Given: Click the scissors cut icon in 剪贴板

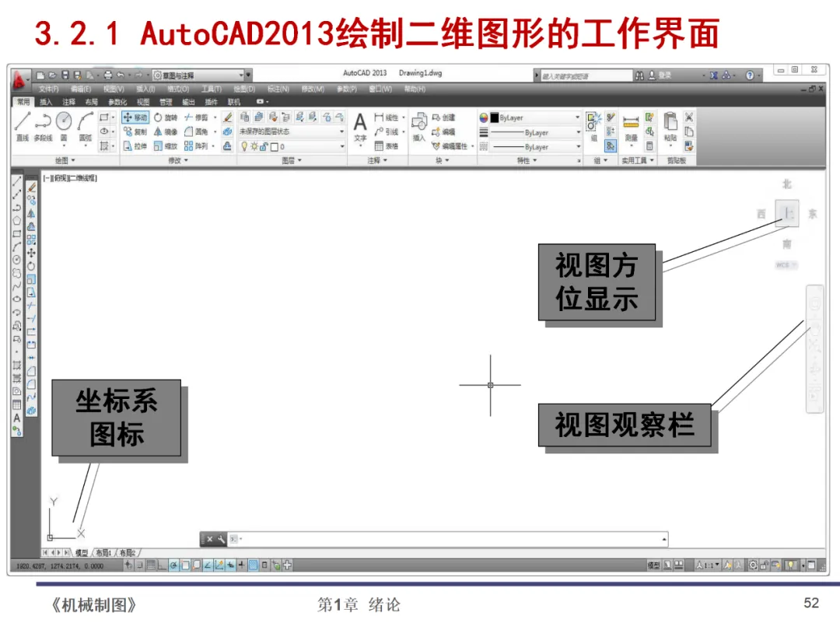Looking at the screenshot, I should click(x=689, y=117).
